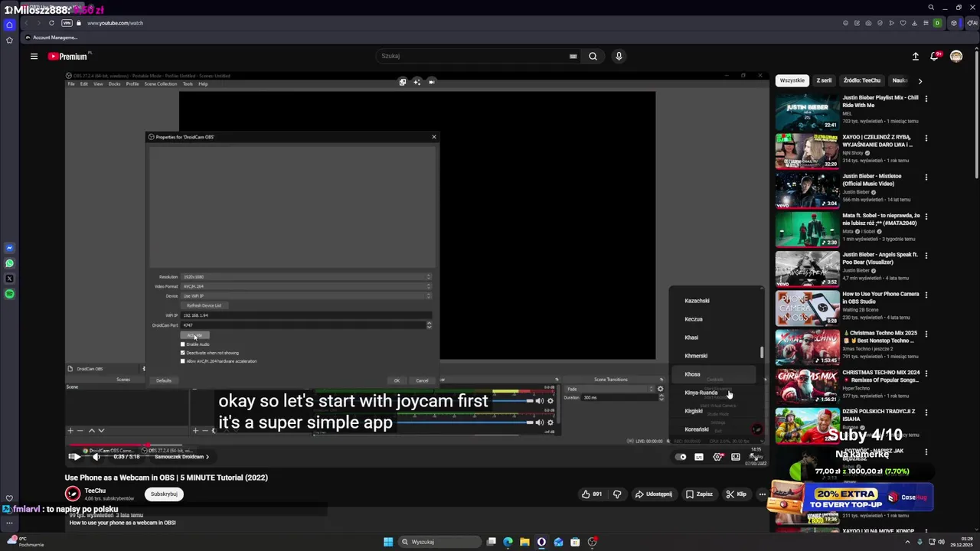Switch player to theater mode

(x=736, y=457)
